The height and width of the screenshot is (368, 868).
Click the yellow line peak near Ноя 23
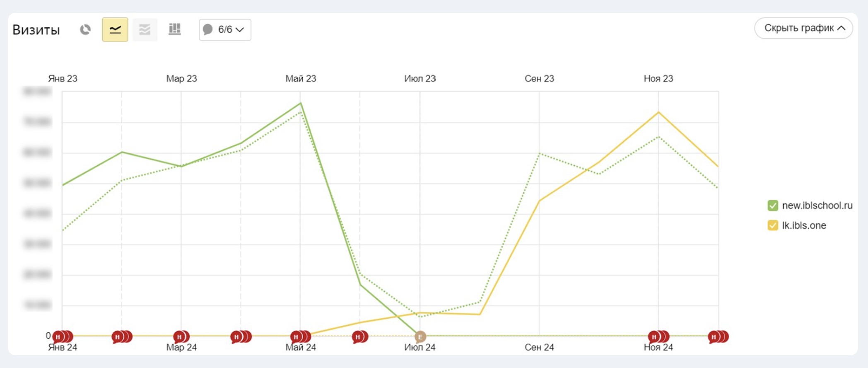click(658, 111)
